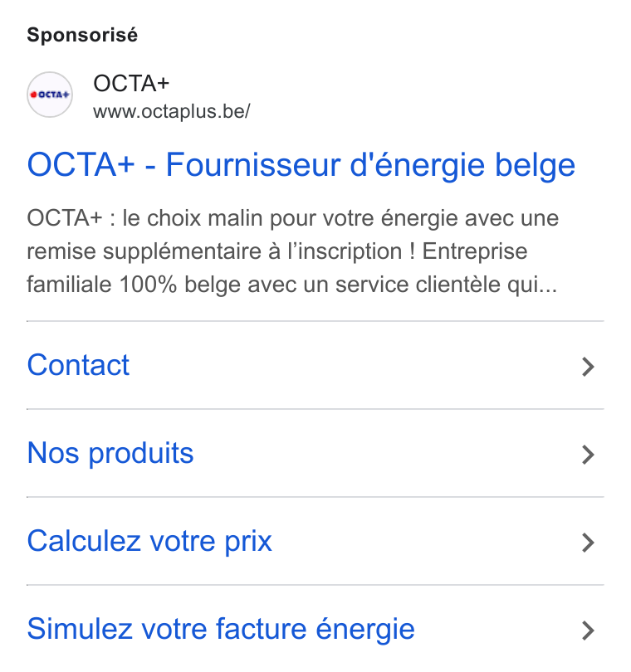Viewport: 631px width, 672px height.
Task: Click the Sponsorisé label
Action: [x=82, y=35]
